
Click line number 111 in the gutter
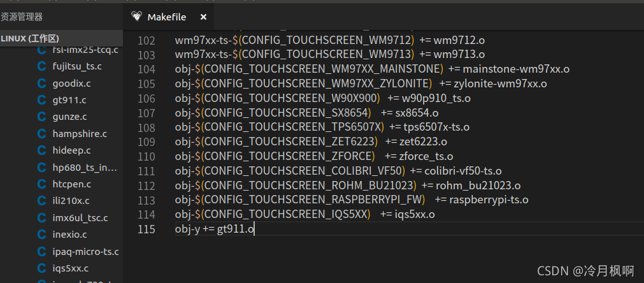(x=147, y=171)
